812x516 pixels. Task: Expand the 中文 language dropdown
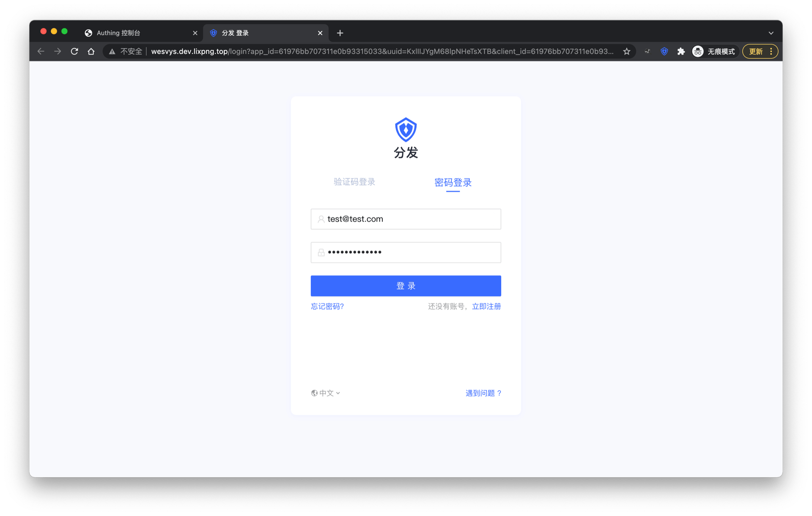pyautogui.click(x=326, y=393)
